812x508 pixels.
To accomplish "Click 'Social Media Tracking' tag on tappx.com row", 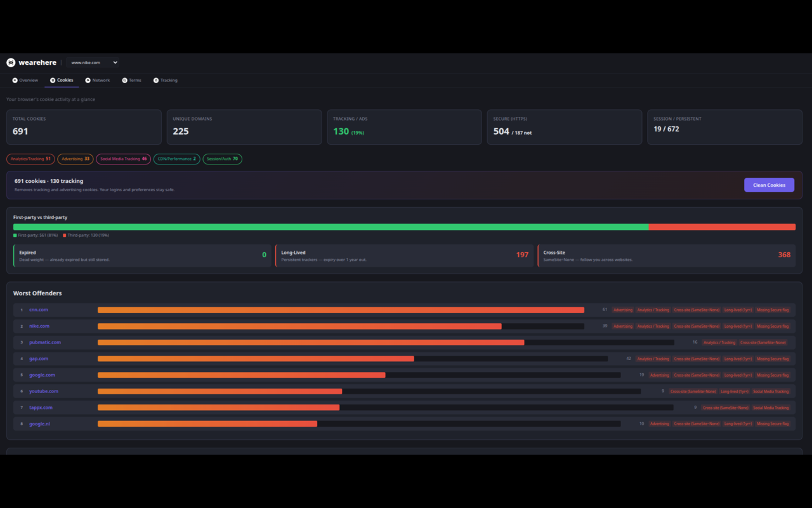I will [771, 408].
